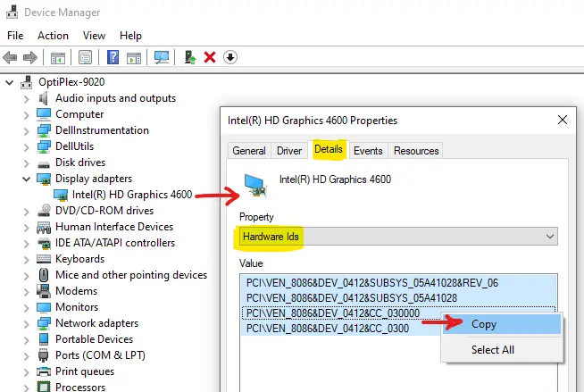Screen dimensions: 584x392
Task: Open the Help menu
Action: [x=130, y=36]
